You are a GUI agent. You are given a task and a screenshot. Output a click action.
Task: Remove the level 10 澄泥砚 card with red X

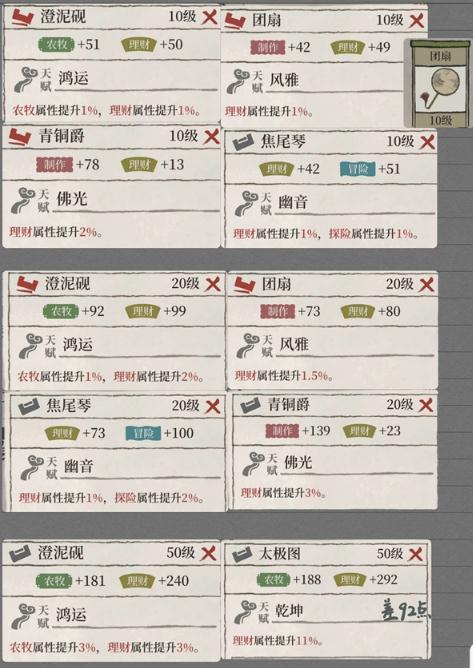[x=209, y=18]
